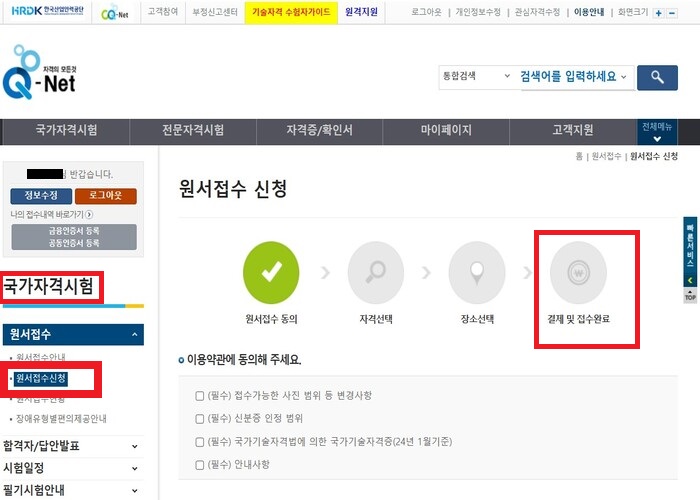Click the TOP scroll-to-top icon
Viewport: 700px width, 500px height.
[690, 296]
